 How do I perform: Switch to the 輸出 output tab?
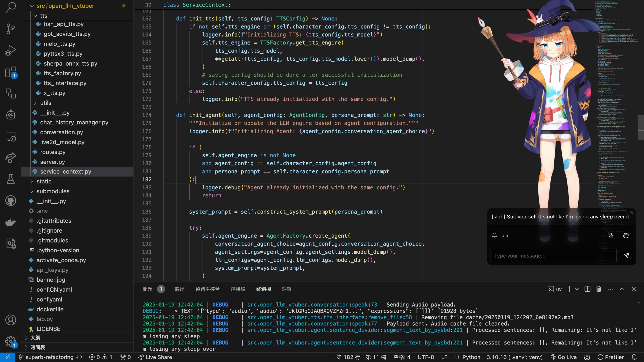tap(179, 289)
